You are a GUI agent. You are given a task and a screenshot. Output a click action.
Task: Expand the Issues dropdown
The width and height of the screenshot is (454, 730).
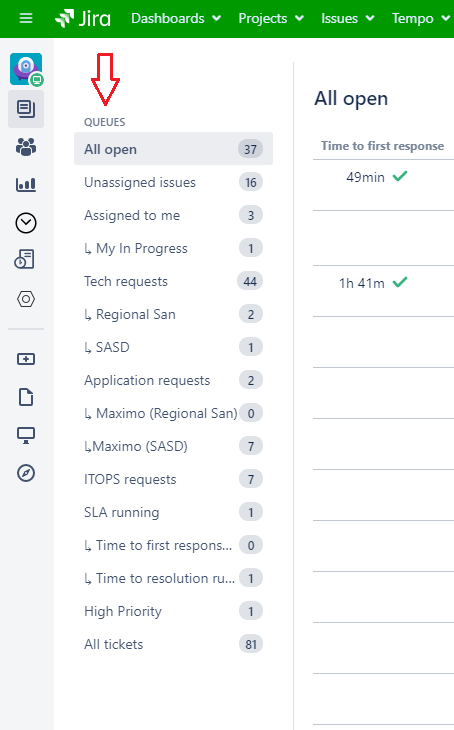348,18
